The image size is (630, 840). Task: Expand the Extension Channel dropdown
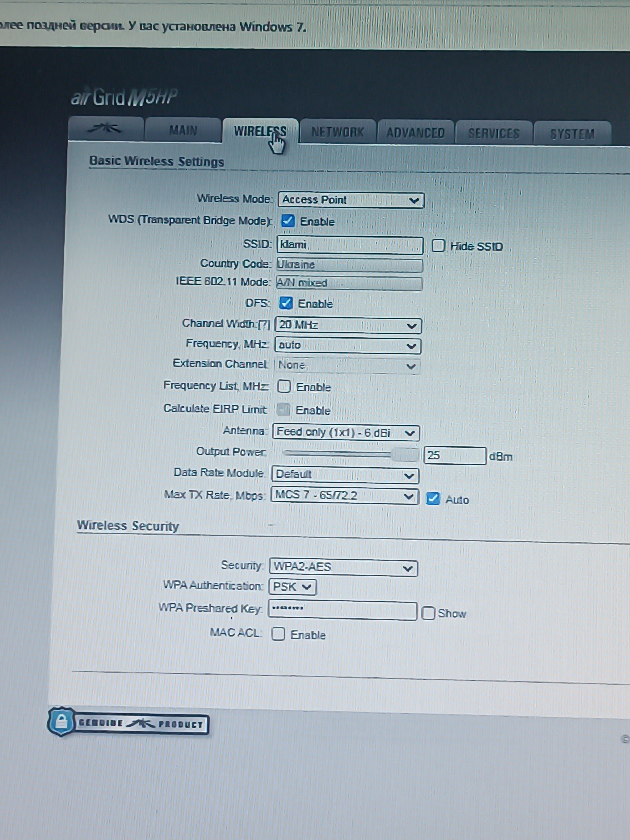(347, 366)
